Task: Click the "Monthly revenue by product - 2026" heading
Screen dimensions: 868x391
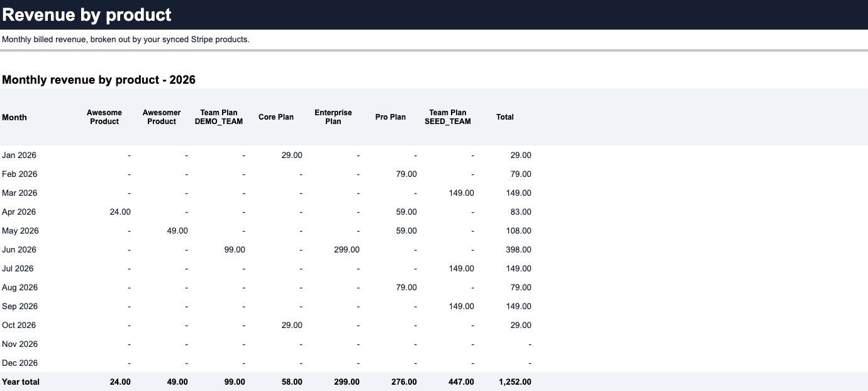Action: [x=99, y=80]
